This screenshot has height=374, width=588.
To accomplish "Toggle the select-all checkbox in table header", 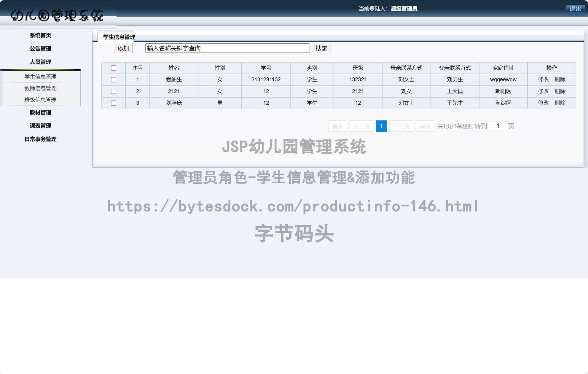I will point(114,68).
